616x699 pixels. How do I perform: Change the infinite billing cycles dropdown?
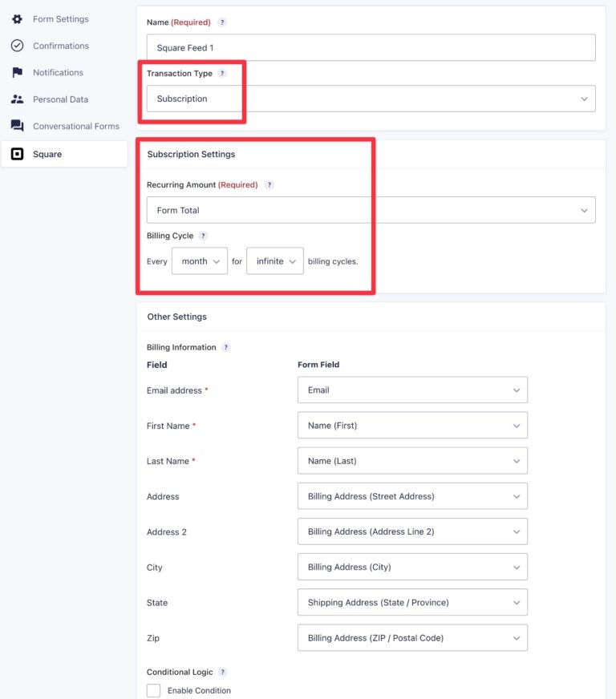(274, 261)
